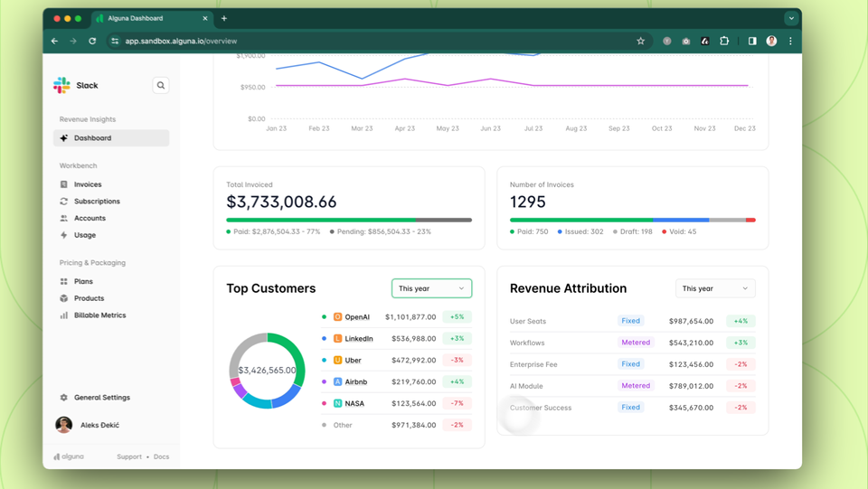The image size is (868, 489).
Task: Click the $536,988.00 LinkedIn amount
Action: point(413,339)
